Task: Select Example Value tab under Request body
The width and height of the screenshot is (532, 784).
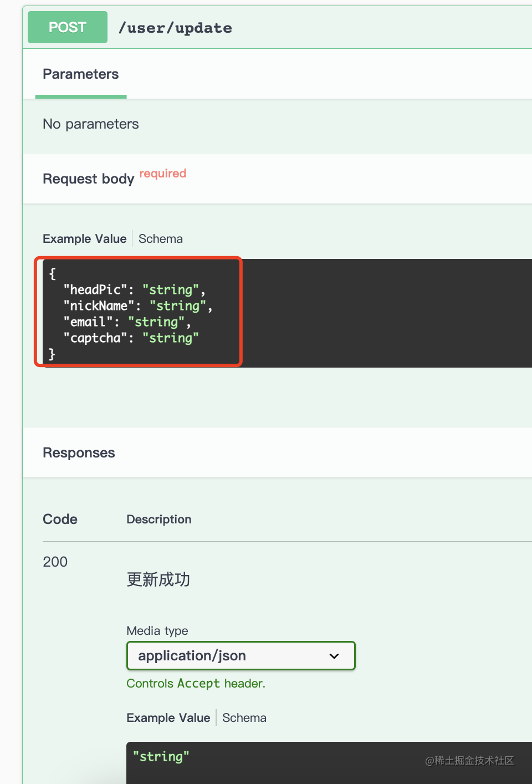Action: pyautogui.click(x=85, y=239)
